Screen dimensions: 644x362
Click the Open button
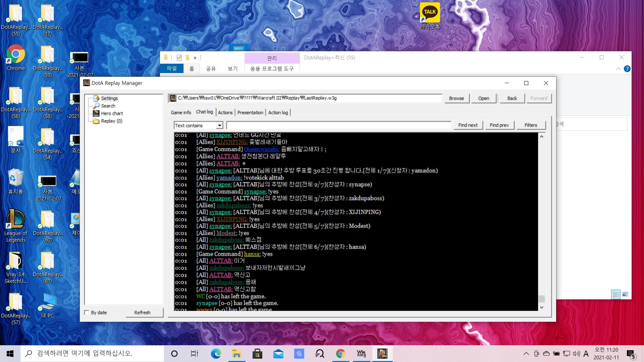(x=483, y=98)
